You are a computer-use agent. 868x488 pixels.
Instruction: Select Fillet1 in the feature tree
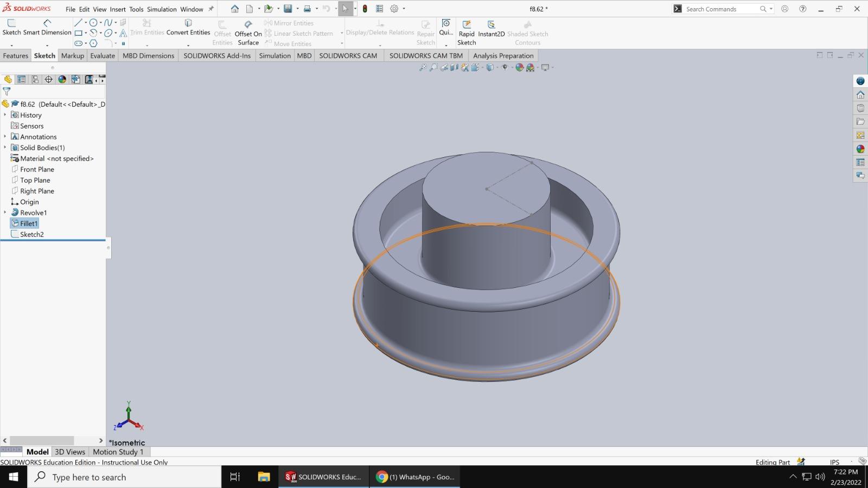27,223
